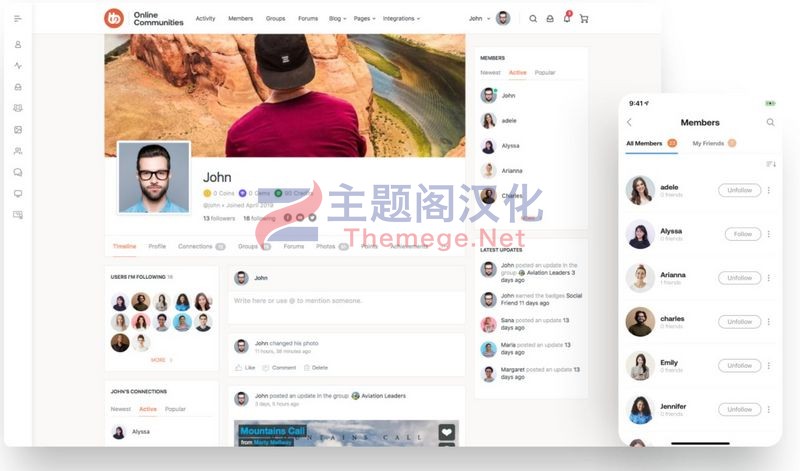This screenshot has width=800, height=471.
Task: Like John's changed photo post
Action: coord(245,367)
